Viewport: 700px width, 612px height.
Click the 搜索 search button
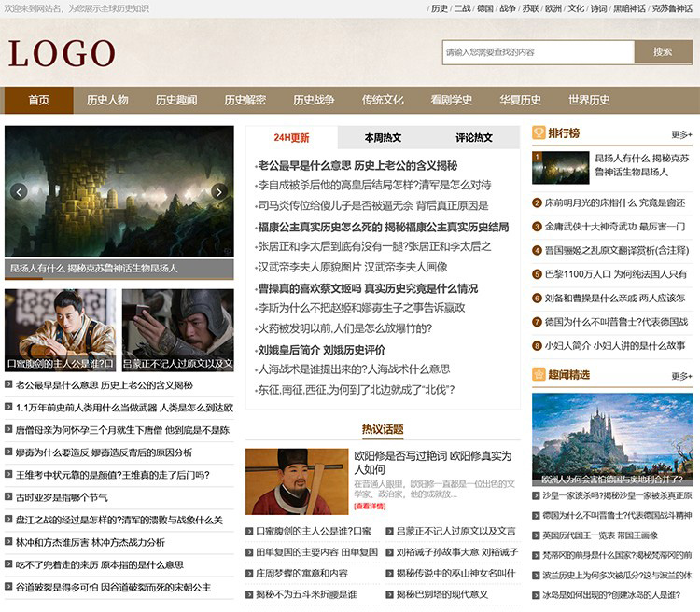point(663,52)
